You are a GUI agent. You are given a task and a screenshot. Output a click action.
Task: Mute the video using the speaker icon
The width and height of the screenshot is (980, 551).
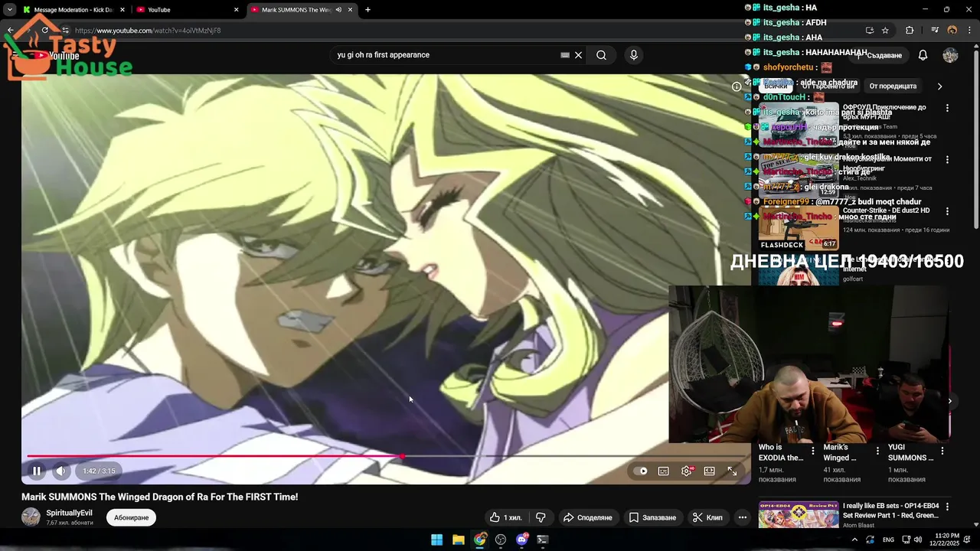(60, 471)
